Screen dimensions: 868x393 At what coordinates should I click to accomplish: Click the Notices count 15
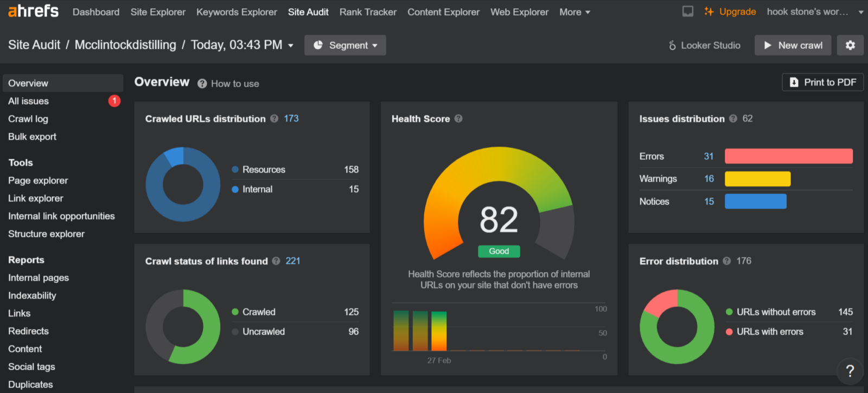coord(709,202)
